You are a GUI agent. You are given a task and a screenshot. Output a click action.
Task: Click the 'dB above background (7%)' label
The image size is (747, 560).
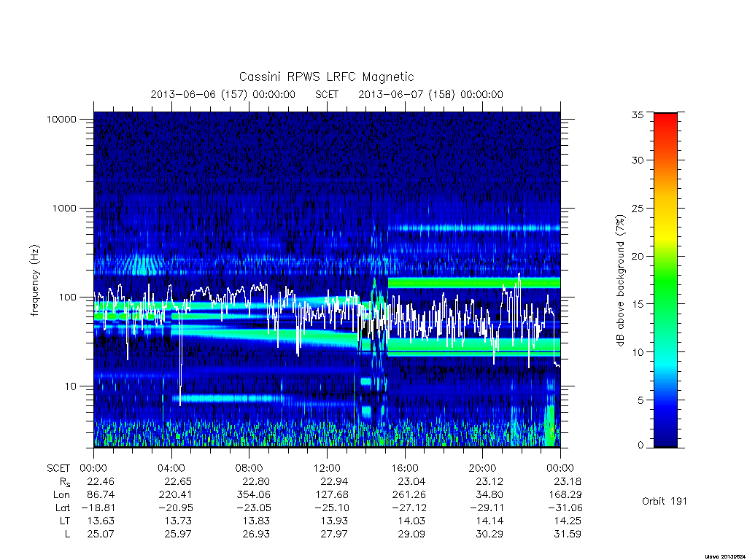coord(620,281)
